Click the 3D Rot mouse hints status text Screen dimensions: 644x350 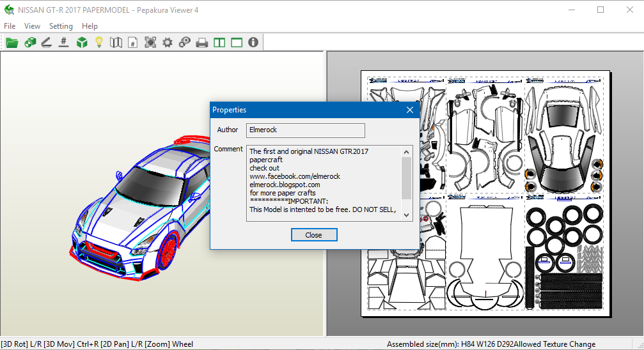point(97,344)
